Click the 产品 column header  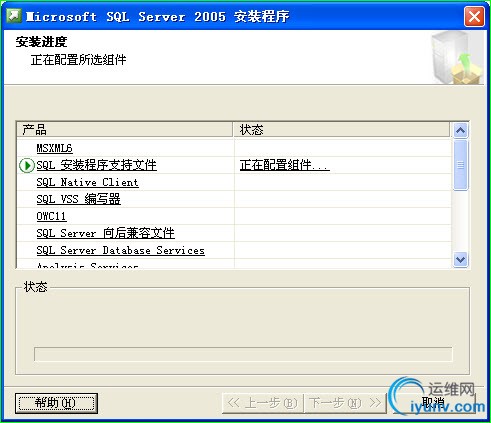(x=125, y=130)
